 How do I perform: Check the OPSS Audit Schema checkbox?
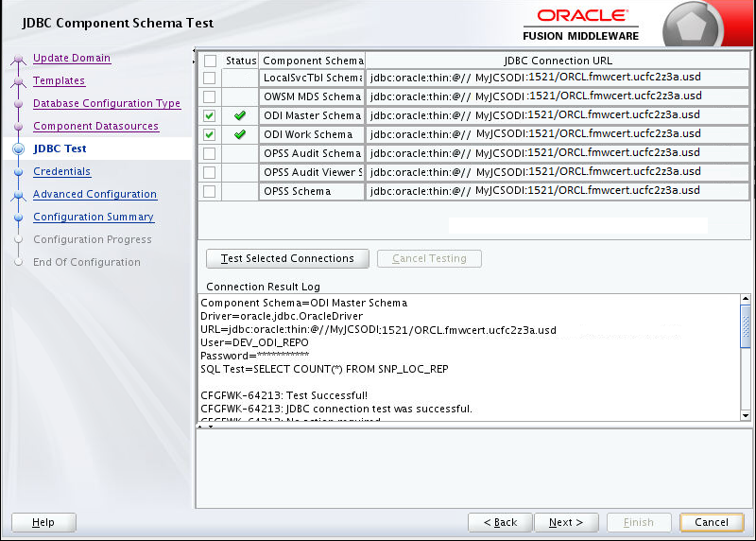click(209, 153)
